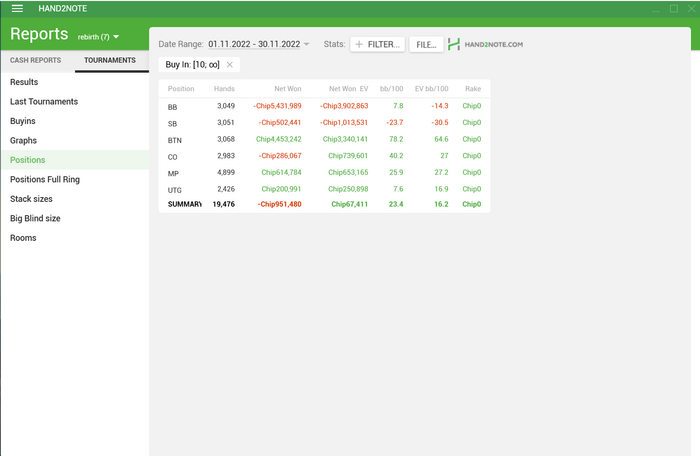Open Big Blind size report
Screen dimensions: 700x456
35,218
